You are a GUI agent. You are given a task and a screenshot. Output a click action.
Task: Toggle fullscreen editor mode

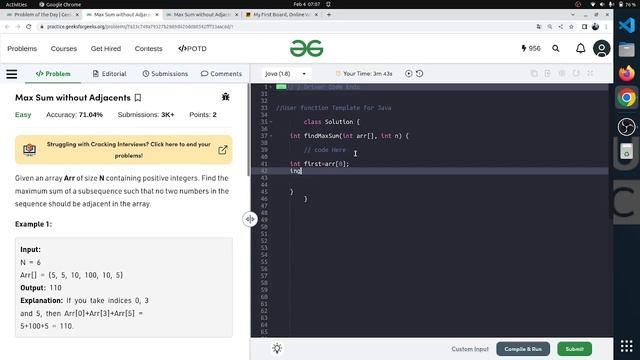click(x=590, y=73)
